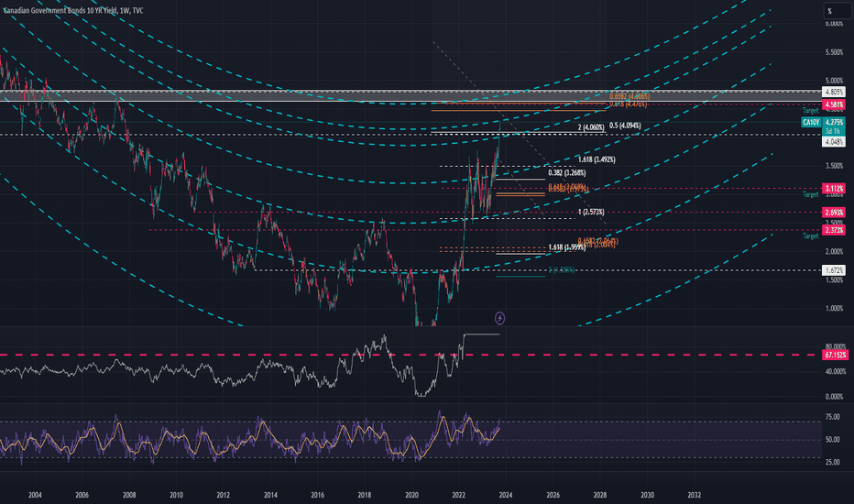Select the orange 0.6582 (4.606%) label
The height and width of the screenshot is (504, 854).
pyautogui.click(x=630, y=96)
